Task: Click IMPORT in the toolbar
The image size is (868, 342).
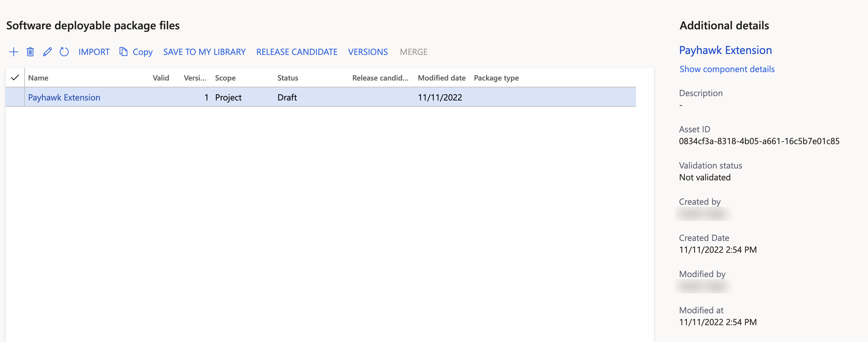Action: [94, 52]
